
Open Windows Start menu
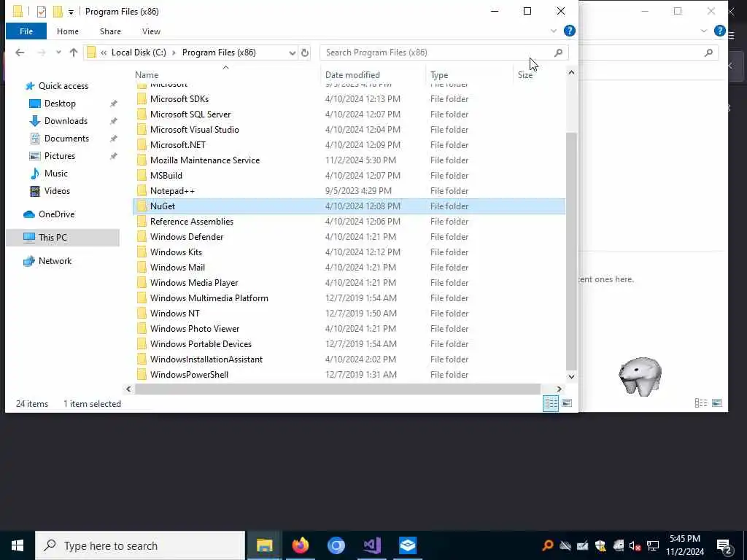tap(18, 545)
